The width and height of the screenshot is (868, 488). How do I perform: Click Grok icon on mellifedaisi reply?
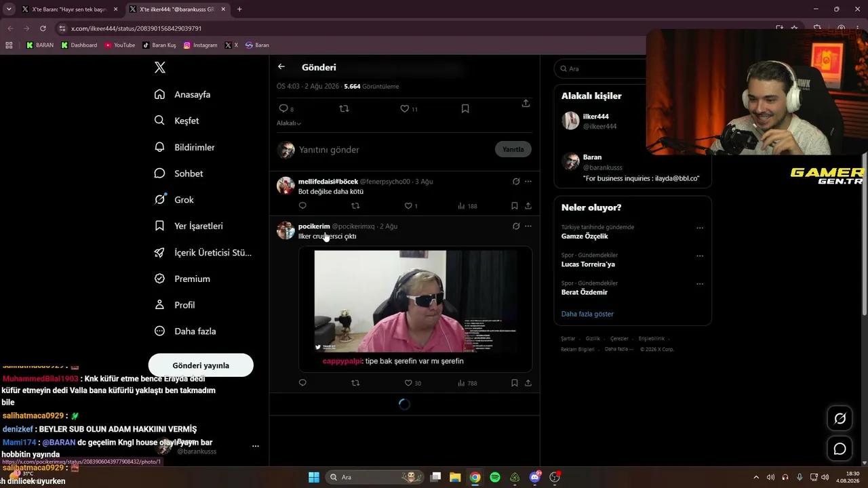(516, 182)
